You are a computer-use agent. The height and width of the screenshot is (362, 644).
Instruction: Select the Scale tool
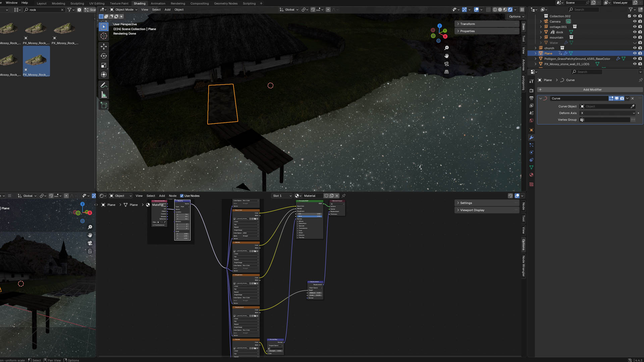click(x=104, y=65)
